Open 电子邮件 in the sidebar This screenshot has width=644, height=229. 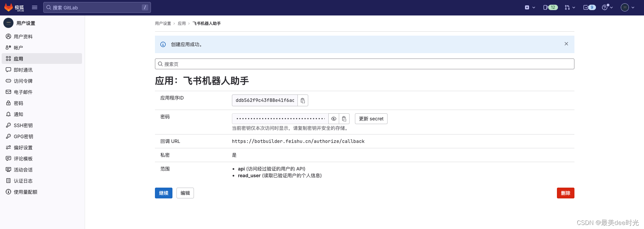[42, 92]
